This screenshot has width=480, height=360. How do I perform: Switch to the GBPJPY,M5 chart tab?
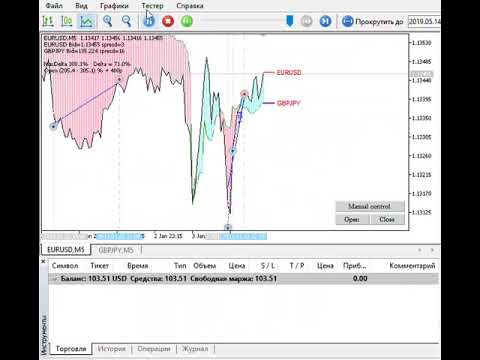tap(116, 250)
